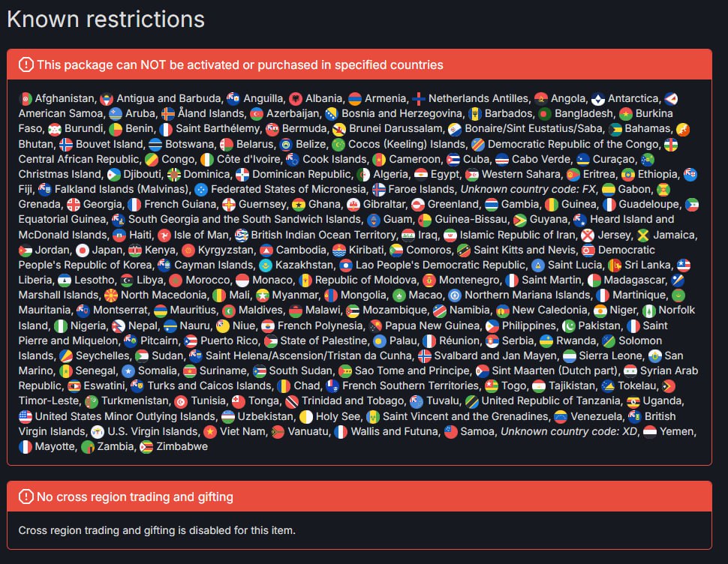Screen dimensions: 728x564
Task: Click the warning icon beside 'No cross region trading'
Action: pos(26,496)
